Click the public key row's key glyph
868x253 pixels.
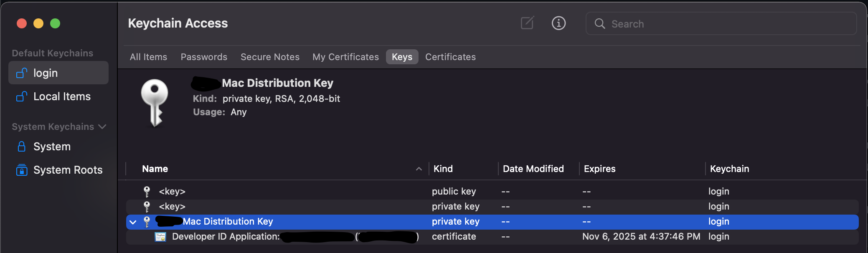(x=147, y=191)
